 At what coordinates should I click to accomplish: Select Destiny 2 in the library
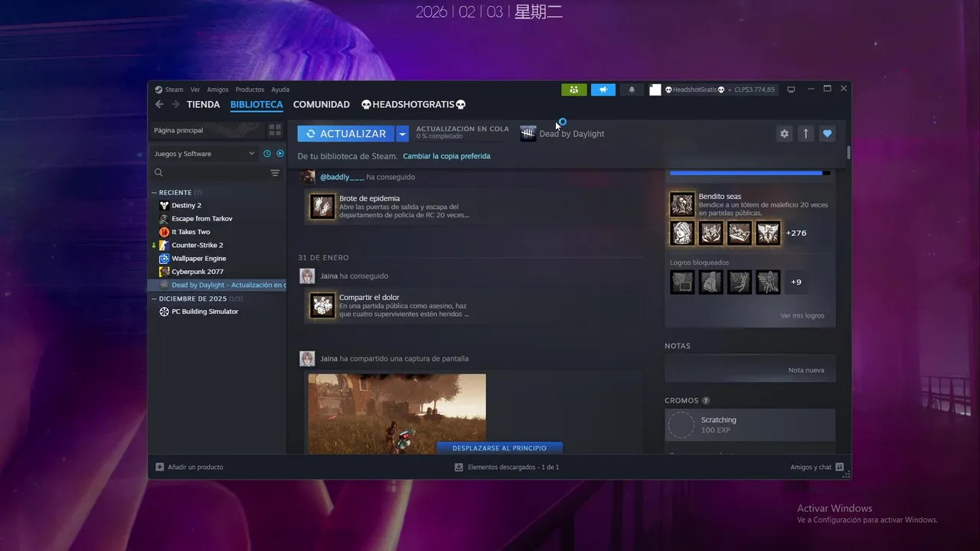pos(218,205)
